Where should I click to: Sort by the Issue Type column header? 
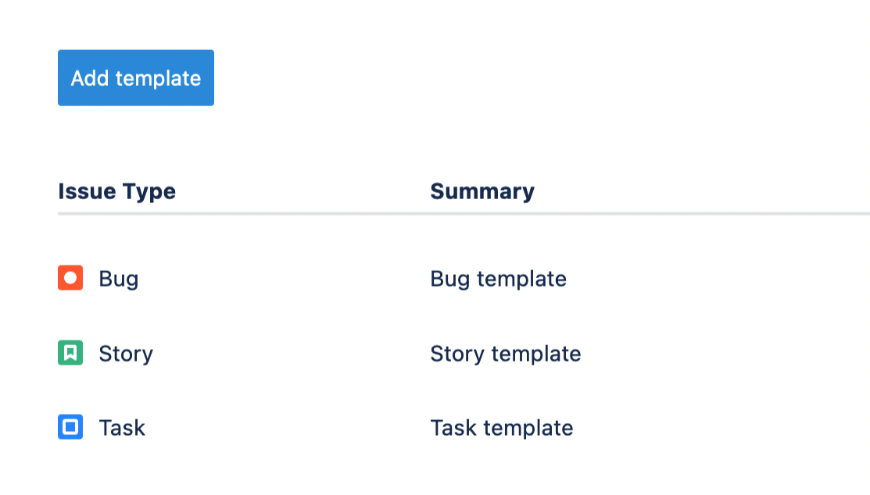(117, 191)
